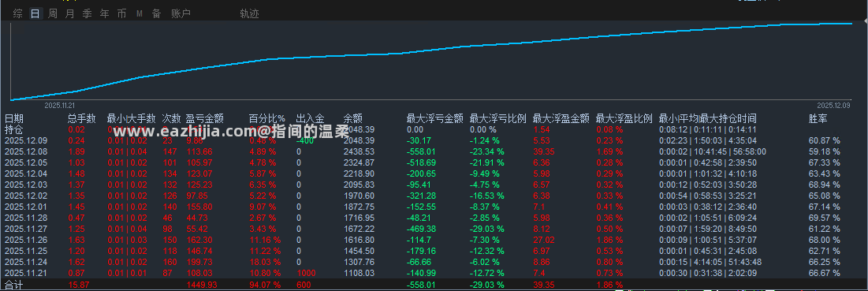The width and height of the screenshot is (868, 291).
Task: Click the 最小|平均|最大持仓时间 column header
Action: [x=707, y=118]
